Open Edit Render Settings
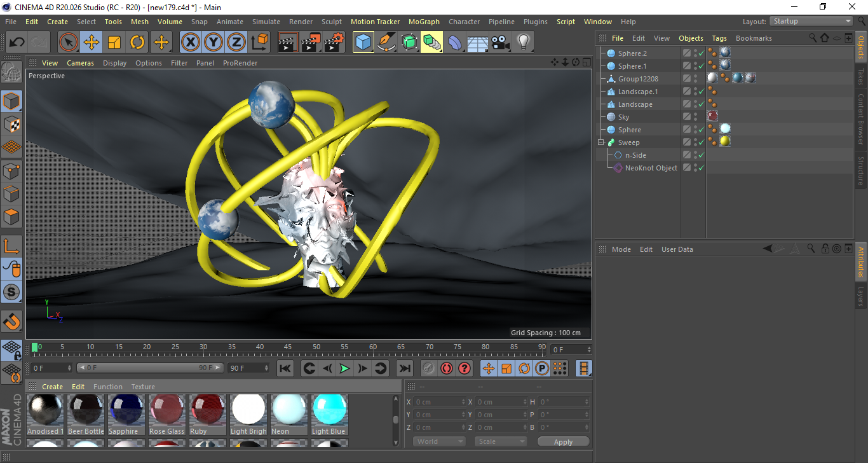 (334, 43)
